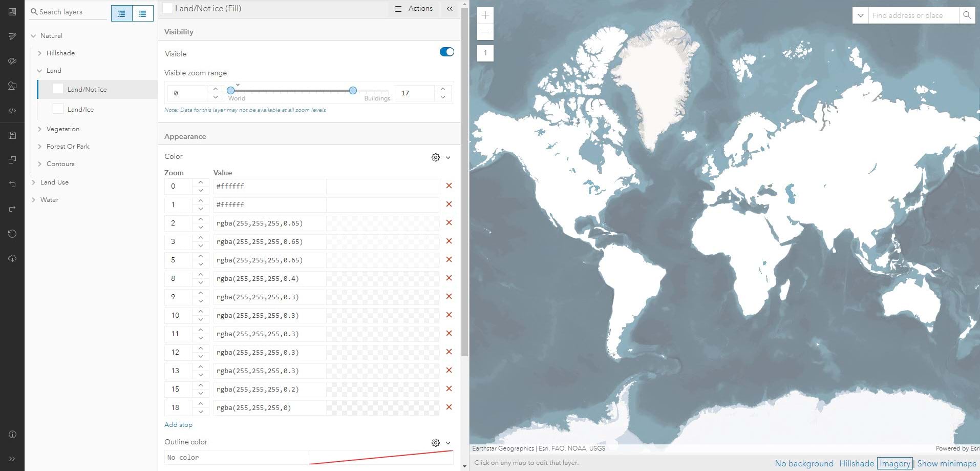Viewport: 980px width, 471px height.
Task: Expand the Land Use layer group
Action: (x=33, y=182)
